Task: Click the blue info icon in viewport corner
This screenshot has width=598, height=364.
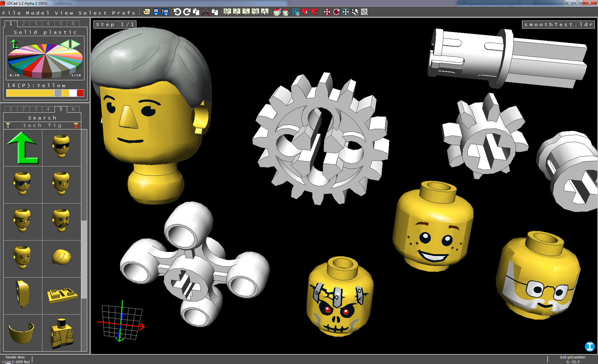Action: coord(590,346)
